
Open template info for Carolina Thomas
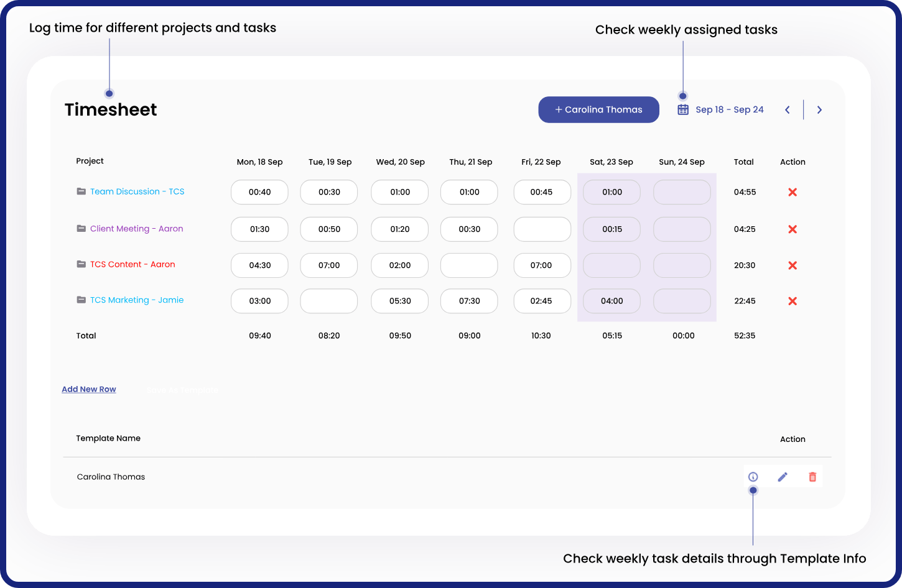753,477
